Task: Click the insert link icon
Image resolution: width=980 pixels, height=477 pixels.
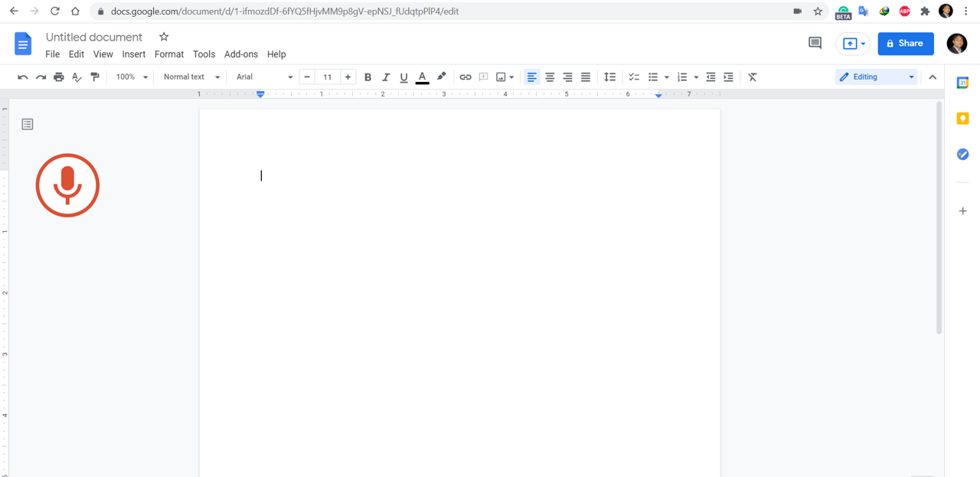Action: coord(465,77)
